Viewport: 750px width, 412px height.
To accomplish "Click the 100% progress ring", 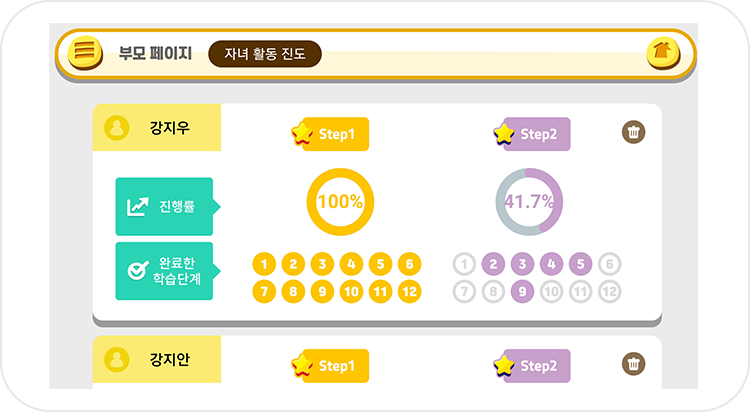I will pyautogui.click(x=340, y=201).
